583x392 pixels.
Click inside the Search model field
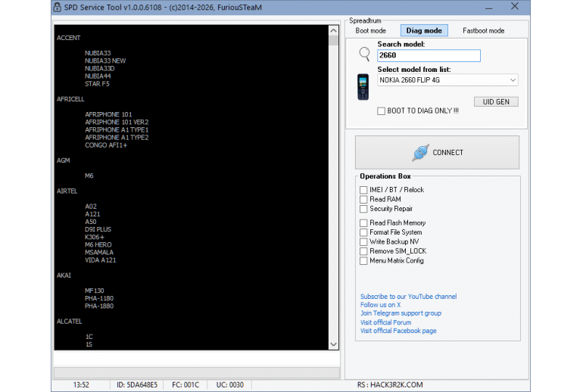click(429, 56)
